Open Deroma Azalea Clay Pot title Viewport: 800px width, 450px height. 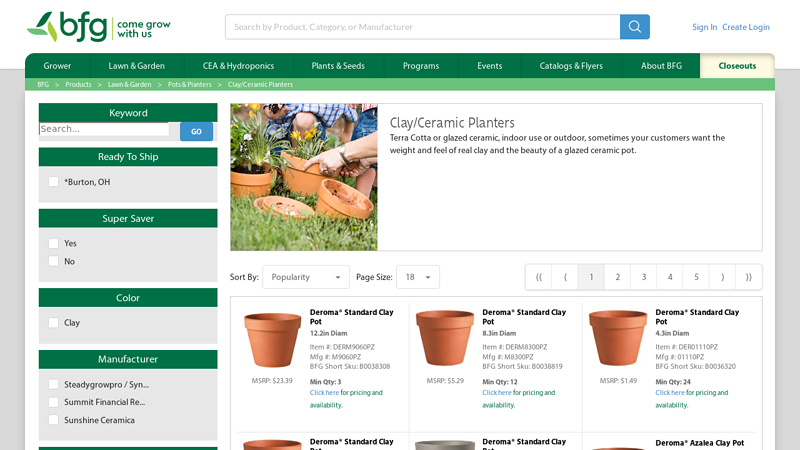tap(699, 443)
